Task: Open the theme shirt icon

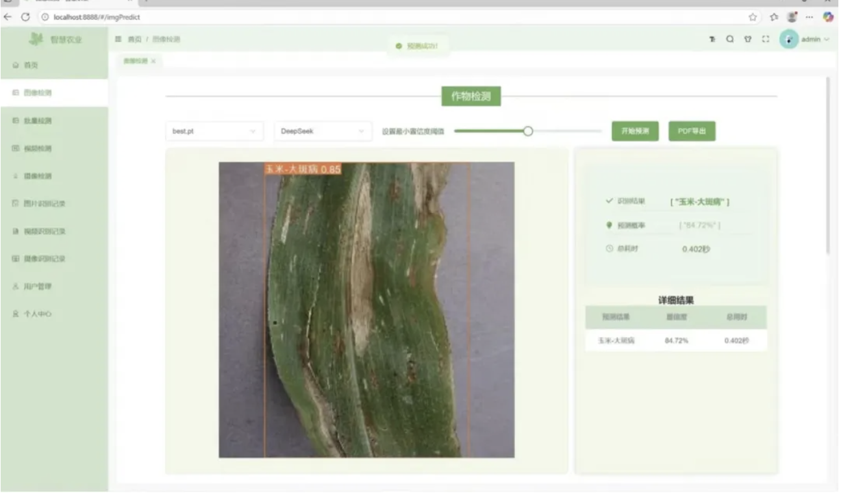Action: coord(747,40)
